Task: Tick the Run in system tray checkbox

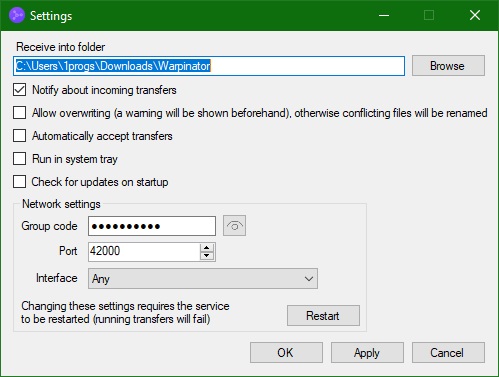Action: [19, 159]
